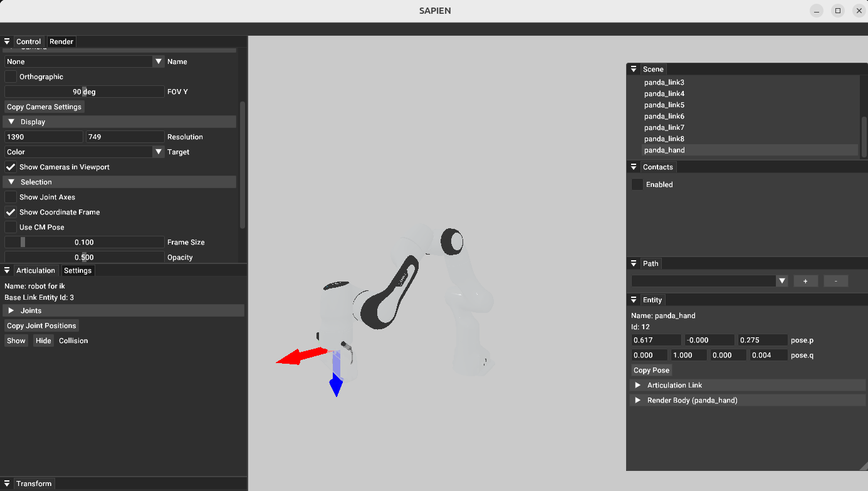Open the Settings tab

pyautogui.click(x=78, y=270)
